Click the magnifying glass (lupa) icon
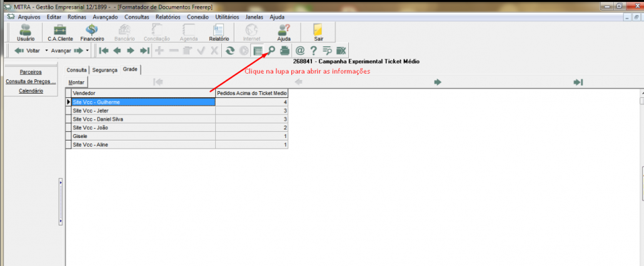 click(x=271, y=51)
